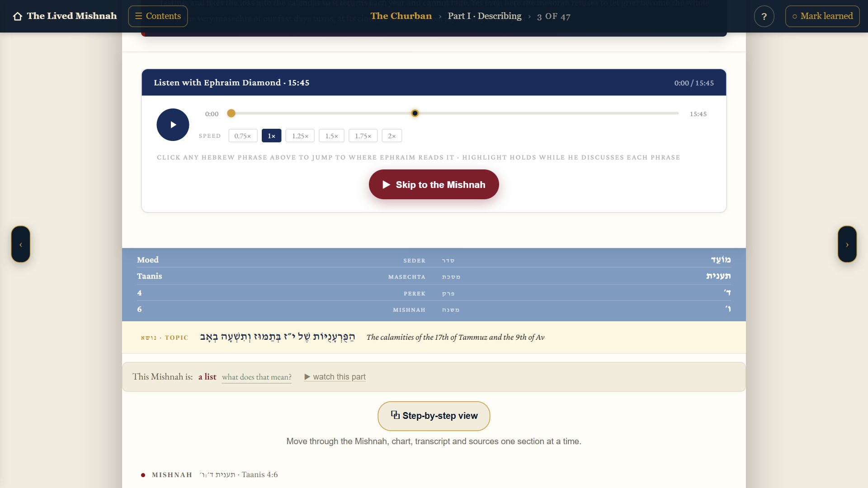
Task: Click the Hebrew topic phrase
Action: click(278, 337)
